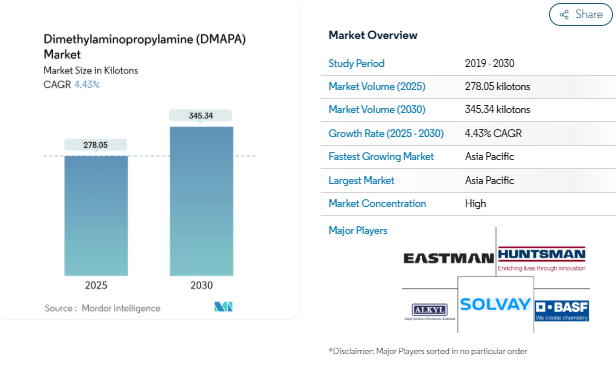Screen dimensions: 616x367
Task: Click Market Volume (2025) label
Action: click(377, 86)
